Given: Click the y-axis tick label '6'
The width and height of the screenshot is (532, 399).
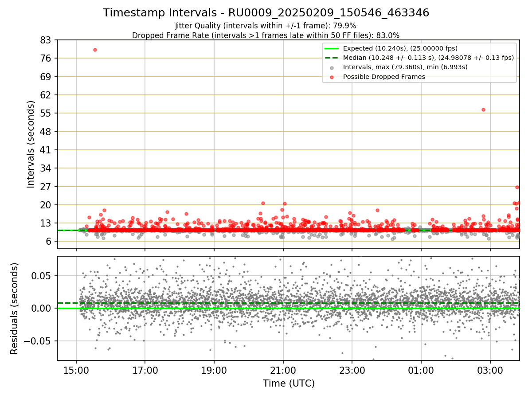Looking at the screenshot, I should [x=49, y=242].
